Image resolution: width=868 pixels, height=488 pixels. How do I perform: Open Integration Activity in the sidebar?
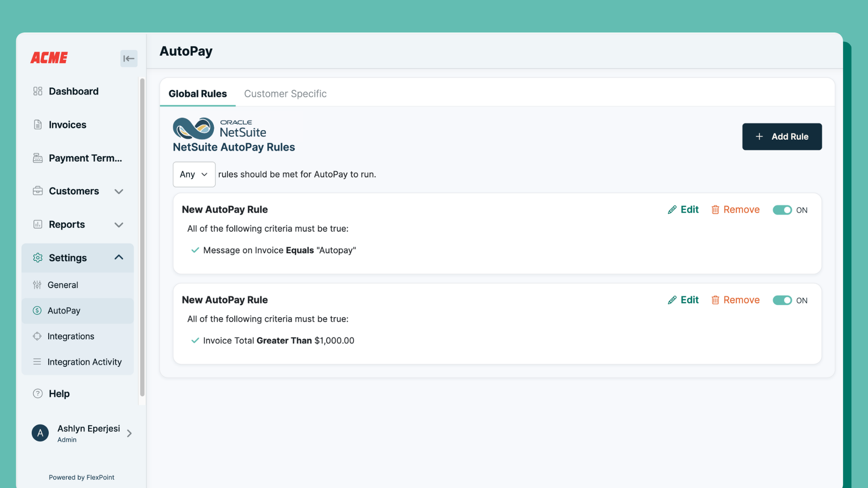(x=84, y=362)
